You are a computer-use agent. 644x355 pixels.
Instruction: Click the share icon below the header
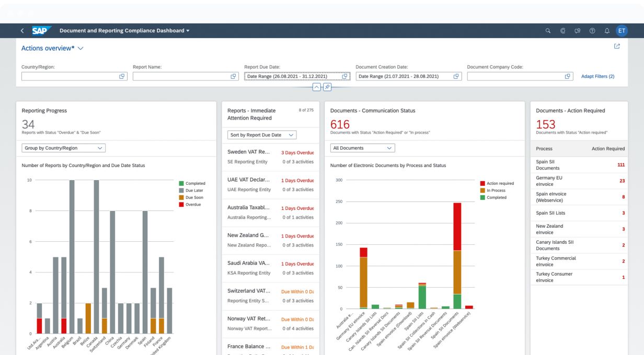tap(617, 47)
